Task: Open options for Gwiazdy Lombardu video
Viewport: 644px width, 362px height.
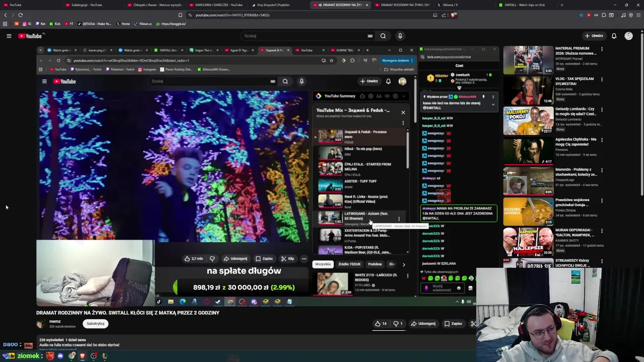Action: coord(602,110)
